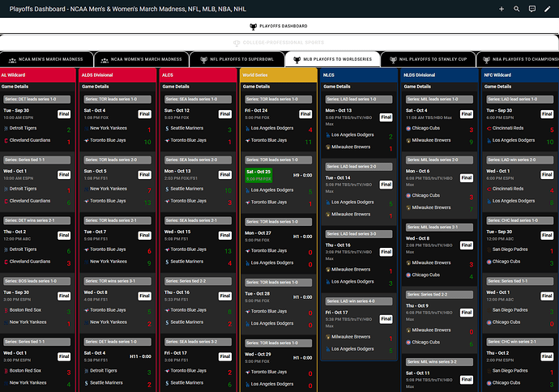Click the trophy icon on MLB Playoffs tab
Screen dimensions: 559x392
297,60
